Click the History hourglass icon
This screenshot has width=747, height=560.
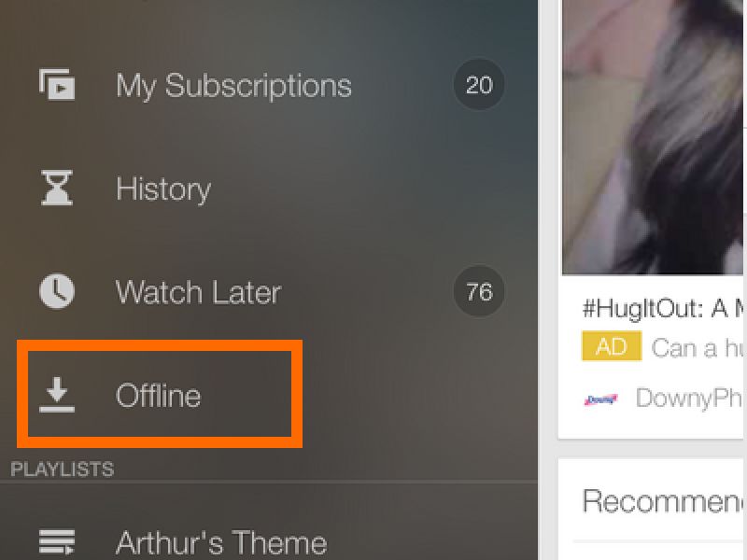coord(57,189)
